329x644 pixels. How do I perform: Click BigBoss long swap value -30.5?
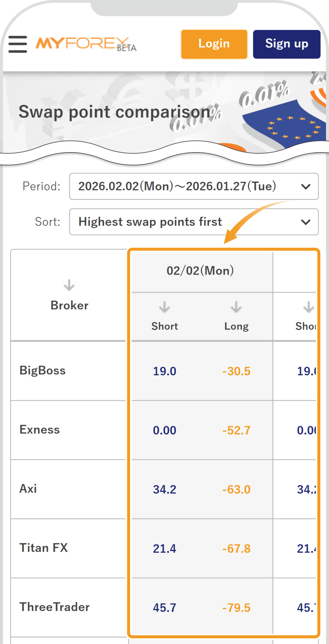(x=236, y=371)
